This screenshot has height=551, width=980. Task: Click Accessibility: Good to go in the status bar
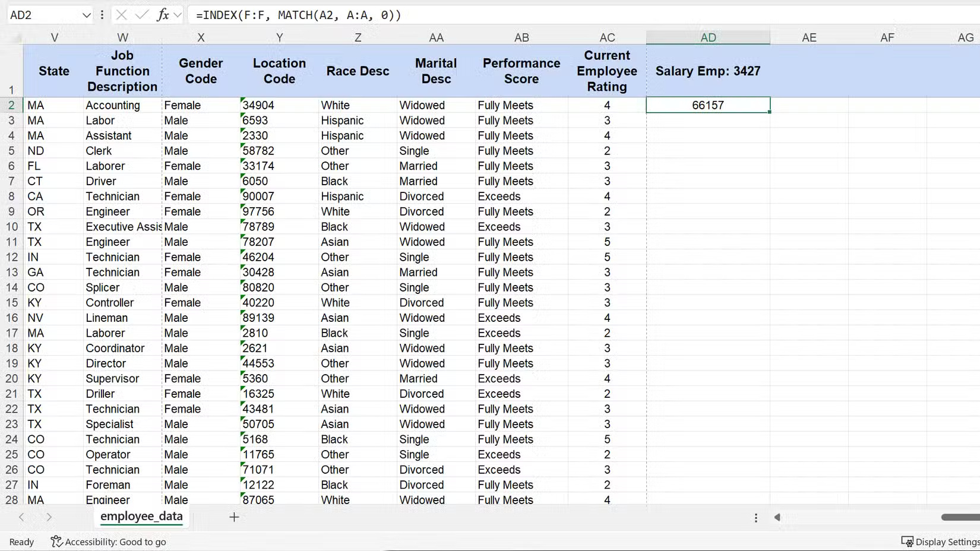coord(115,541)
